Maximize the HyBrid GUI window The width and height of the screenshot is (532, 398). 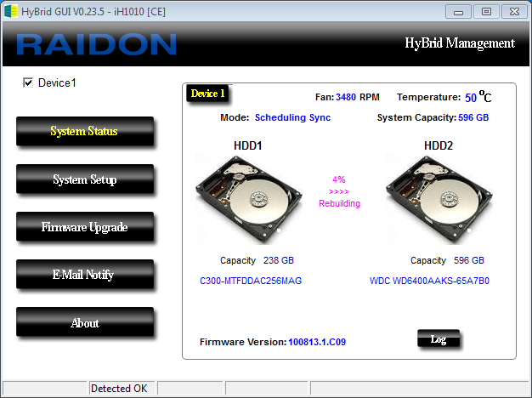[x=486, y=12]
